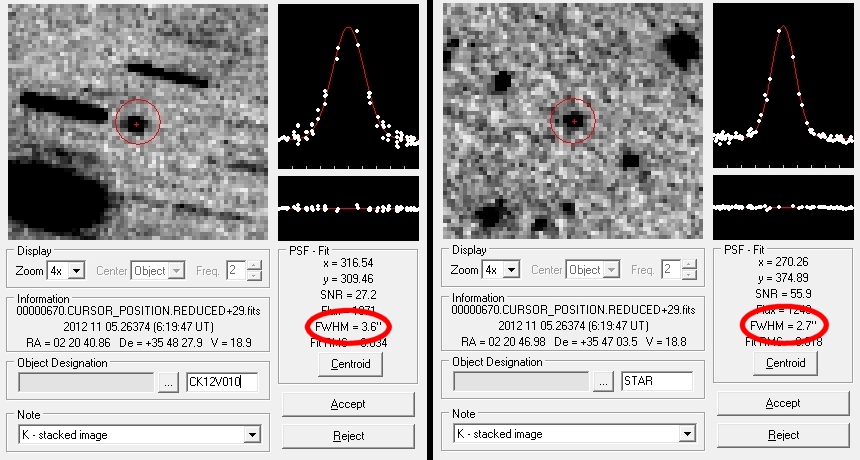Click the red crosshair marker on the star image

click(x=573, y=121)
